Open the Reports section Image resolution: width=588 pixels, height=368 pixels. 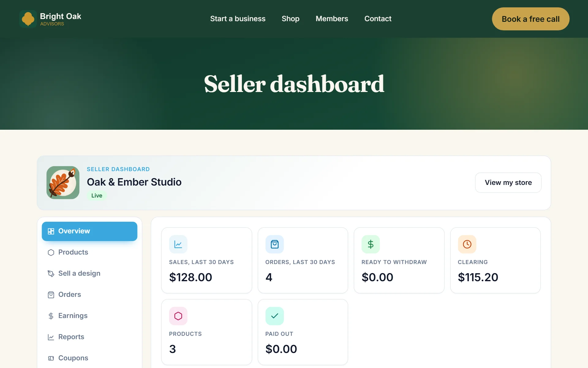pyautogui.click(x=89, y=337)
